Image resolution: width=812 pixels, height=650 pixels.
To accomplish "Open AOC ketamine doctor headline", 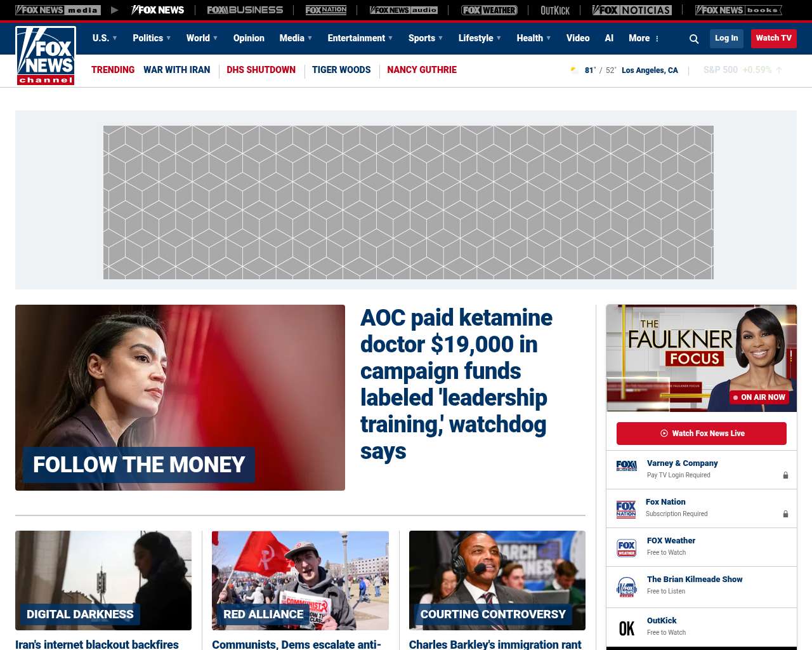I will click(456, 384).
